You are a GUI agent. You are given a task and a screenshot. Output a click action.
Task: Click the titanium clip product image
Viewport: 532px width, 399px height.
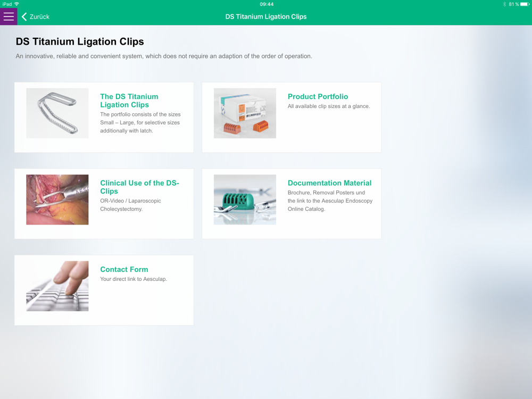(x=57, y=113)
